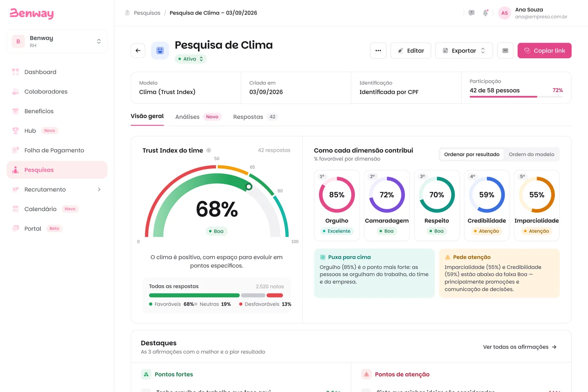588x392 pixels.
Task: Click Pesquisas in the breadcrumb
Action: (147, 13)
